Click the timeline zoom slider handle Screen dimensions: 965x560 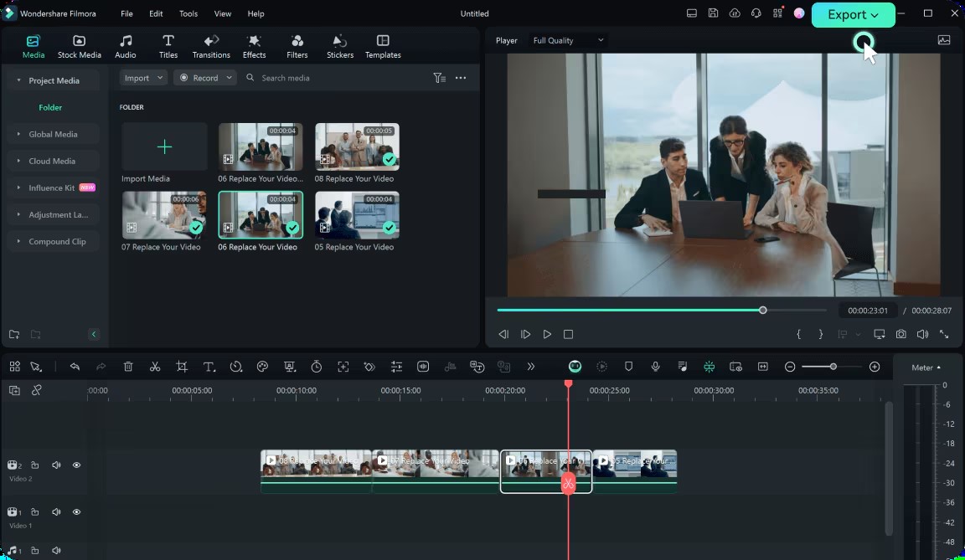pos(833,367)
